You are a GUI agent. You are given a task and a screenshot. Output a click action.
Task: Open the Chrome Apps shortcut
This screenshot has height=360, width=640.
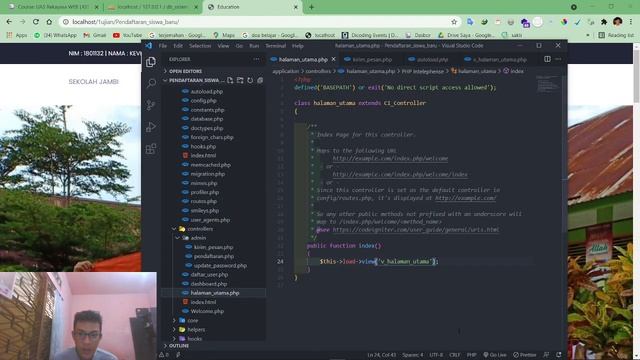[17, 36]
